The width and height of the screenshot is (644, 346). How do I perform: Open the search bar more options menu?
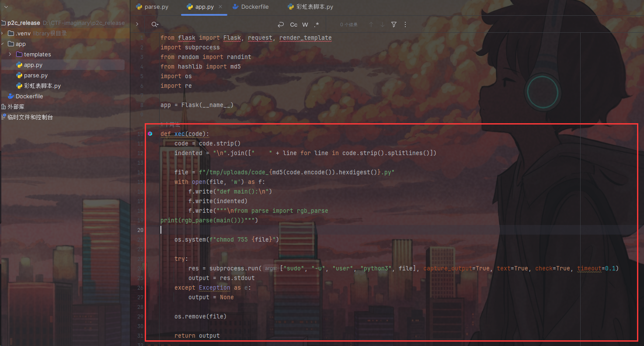(405, 24)
